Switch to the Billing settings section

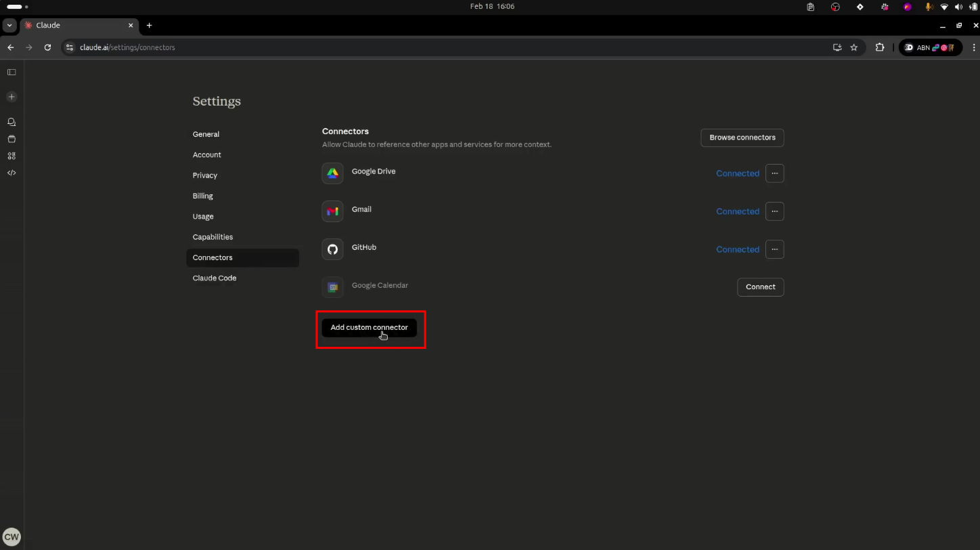pyautogui.click(x=203, y=196)
